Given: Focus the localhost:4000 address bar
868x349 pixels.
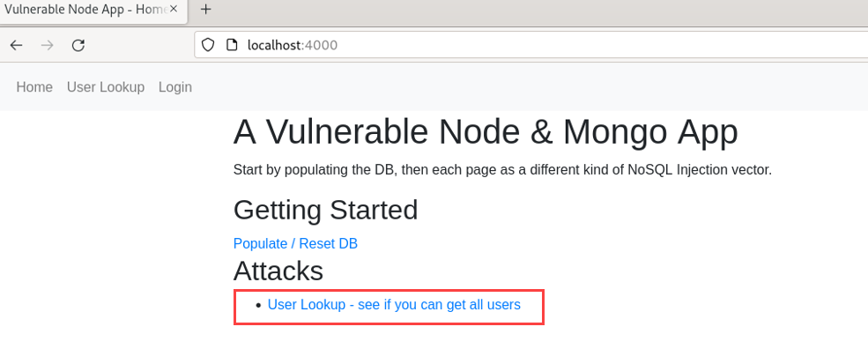Looking at the screenshot, I should click(x=530, y=45).
